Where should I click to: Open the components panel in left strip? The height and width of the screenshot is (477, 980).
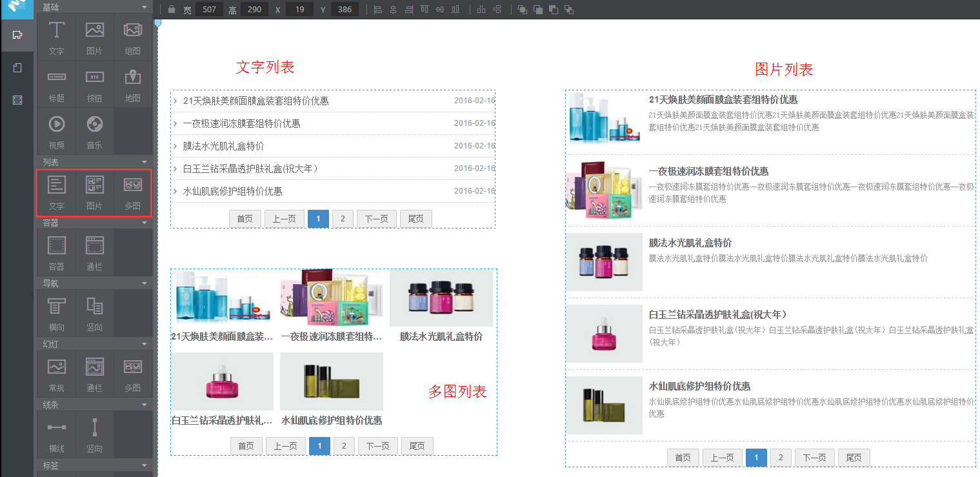click(x=17, y=35)
